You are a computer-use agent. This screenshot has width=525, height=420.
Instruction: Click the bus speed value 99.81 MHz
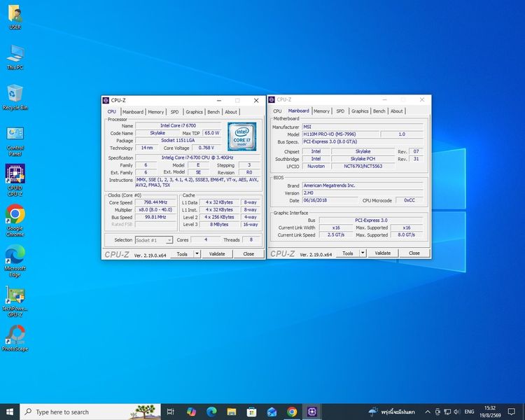point(155,217)
